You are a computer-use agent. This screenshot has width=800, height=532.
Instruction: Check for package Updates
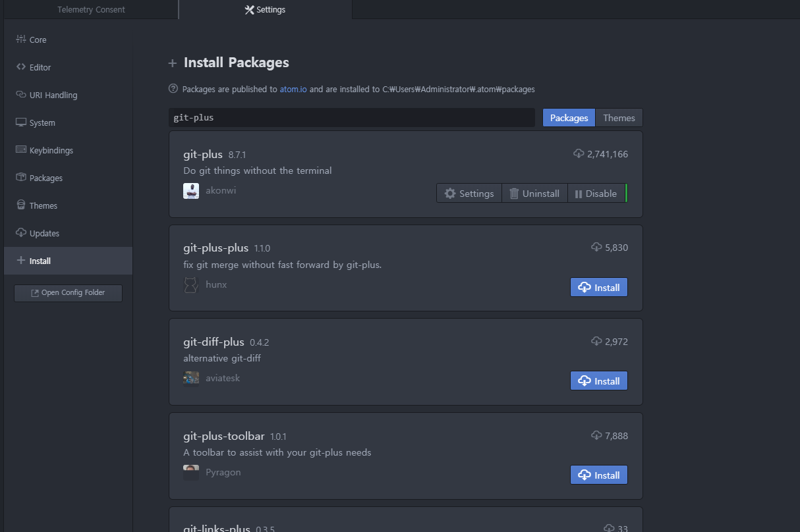[68, 233]
